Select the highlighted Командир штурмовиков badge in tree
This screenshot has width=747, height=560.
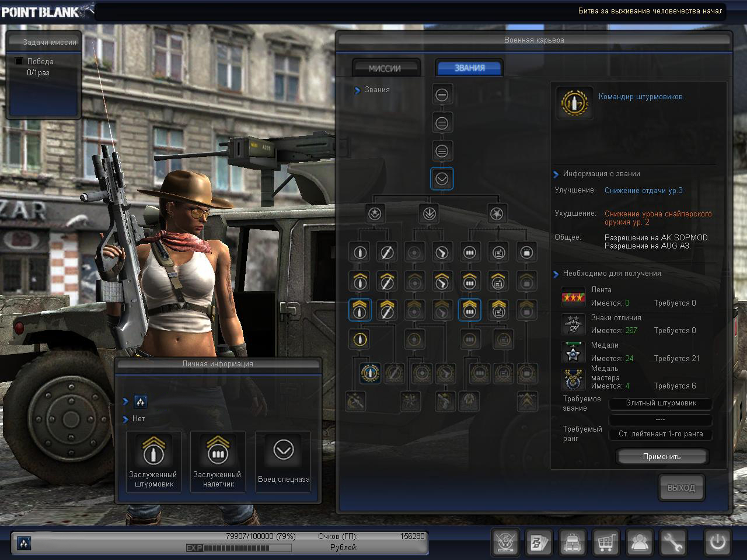pyautogui.click(x=370, y=373)
